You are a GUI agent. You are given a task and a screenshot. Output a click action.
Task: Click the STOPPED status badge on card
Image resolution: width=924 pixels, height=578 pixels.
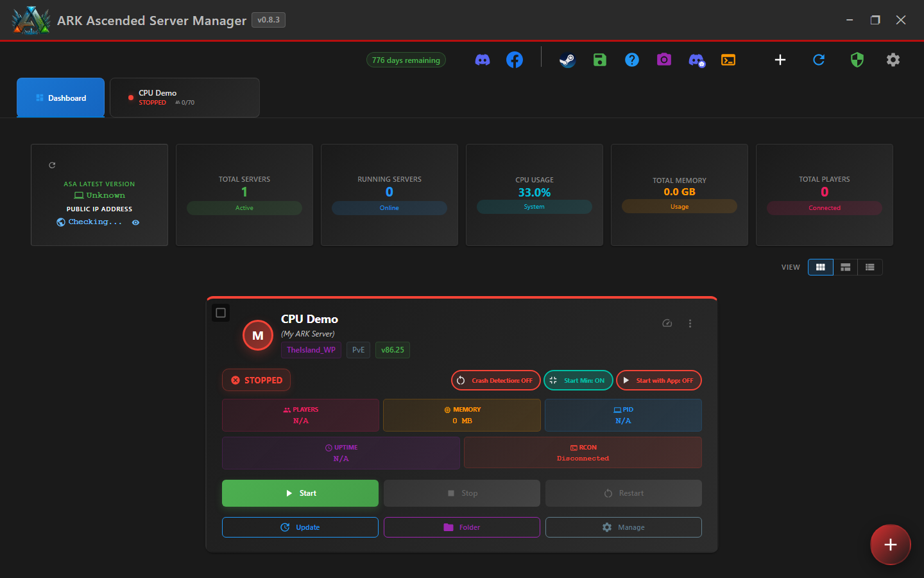tap(257, 380)
